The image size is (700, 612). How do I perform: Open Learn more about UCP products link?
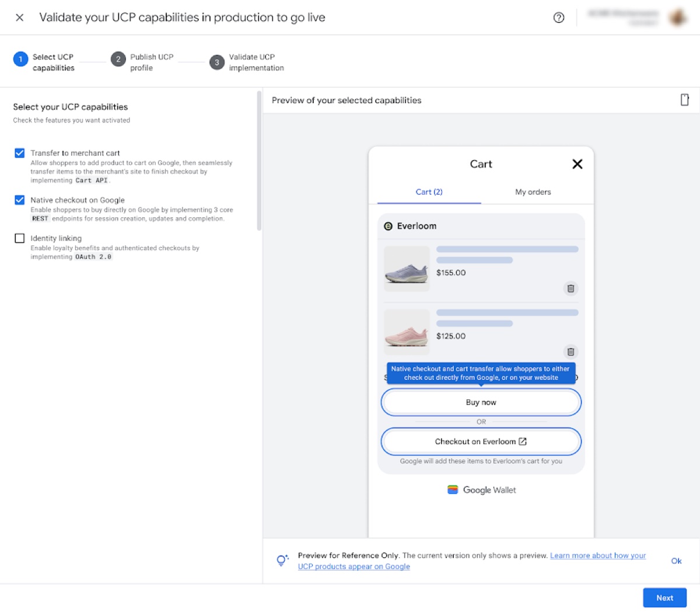tap(472, 561)
